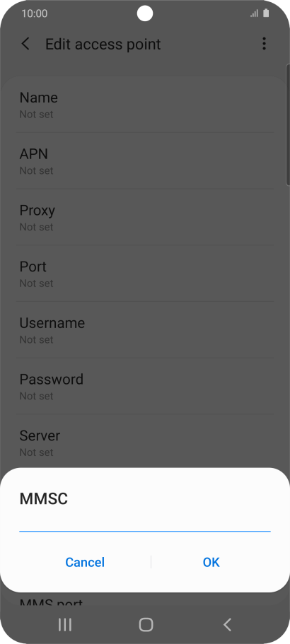The width and height of the screenshot is (290, 644).
Task: Select the Name setting row
Action: (x=145, y=105)
